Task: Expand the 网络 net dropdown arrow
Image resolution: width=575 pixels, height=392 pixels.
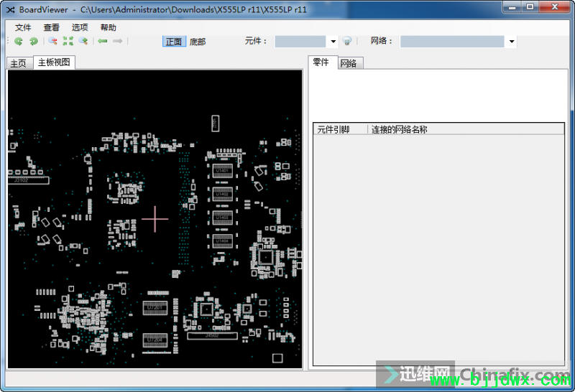Action: click(x=512, y=42)
